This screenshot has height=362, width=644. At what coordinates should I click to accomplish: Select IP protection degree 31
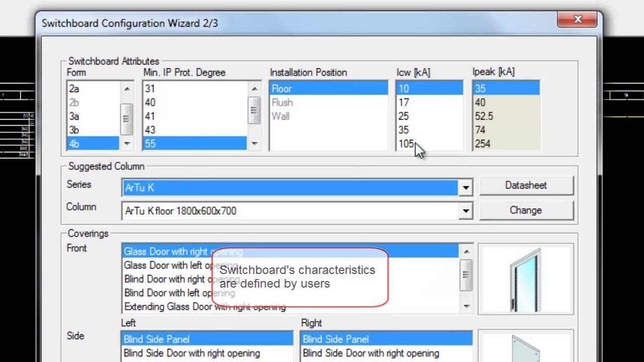point(195,89)
